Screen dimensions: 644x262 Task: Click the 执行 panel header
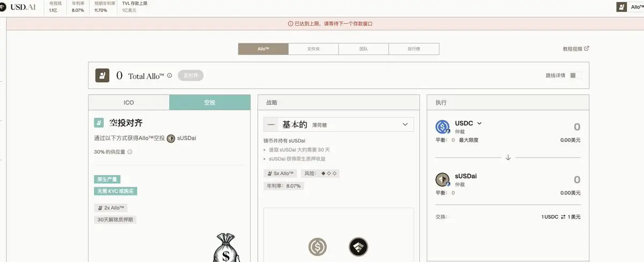pos(508,102)
